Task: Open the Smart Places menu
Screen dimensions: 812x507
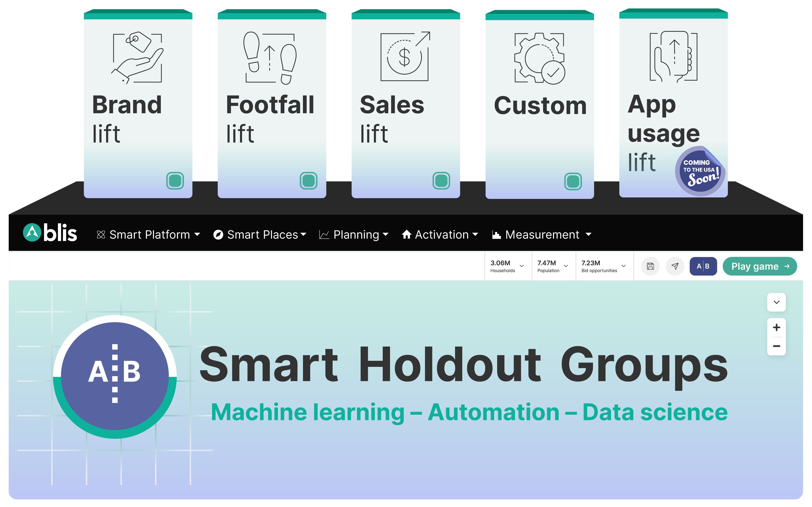Action: pos(260,235)
